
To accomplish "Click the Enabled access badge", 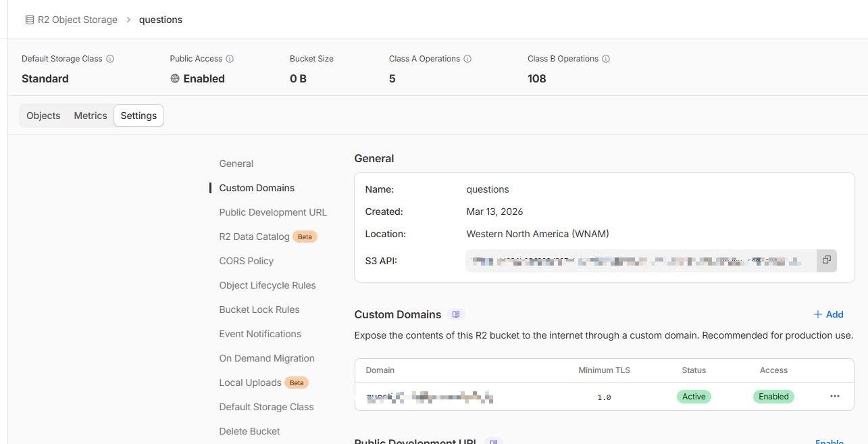I will click(773, 397).
